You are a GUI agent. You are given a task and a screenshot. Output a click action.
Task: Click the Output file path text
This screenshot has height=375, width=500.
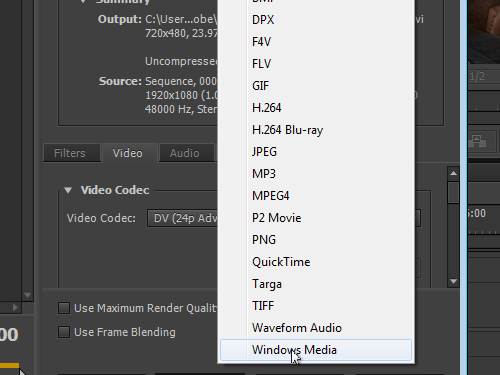[181, 19]
